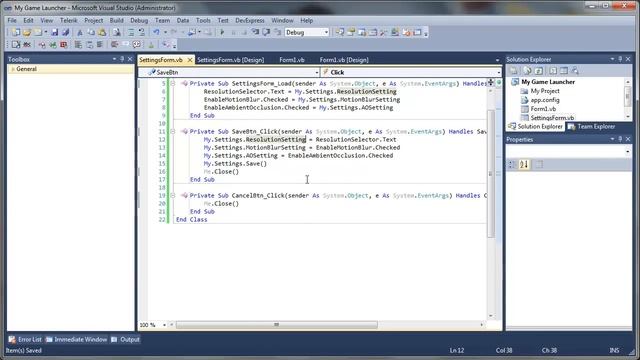Click the View Class Diagram icon
This screenshot has width=640, height=360.
[x=575, y=71]
